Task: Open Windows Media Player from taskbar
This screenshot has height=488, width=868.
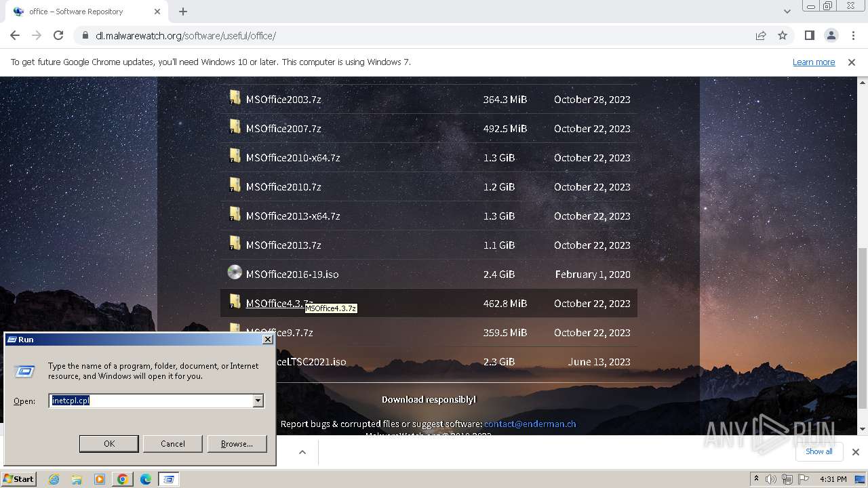Action: coord(100,479)
